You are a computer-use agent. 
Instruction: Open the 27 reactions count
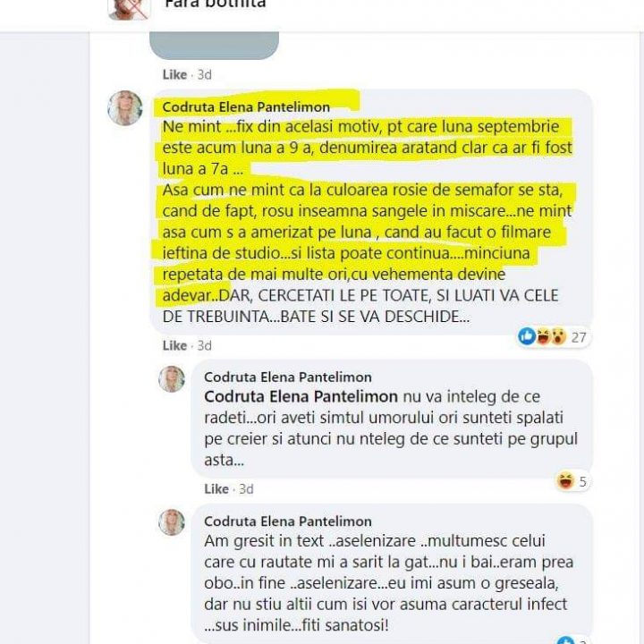click(579, 337)
